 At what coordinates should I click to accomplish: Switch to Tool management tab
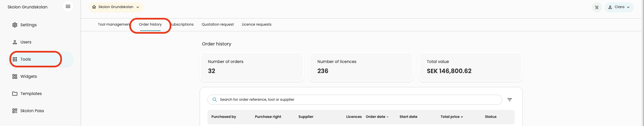(x=114, y=25)
